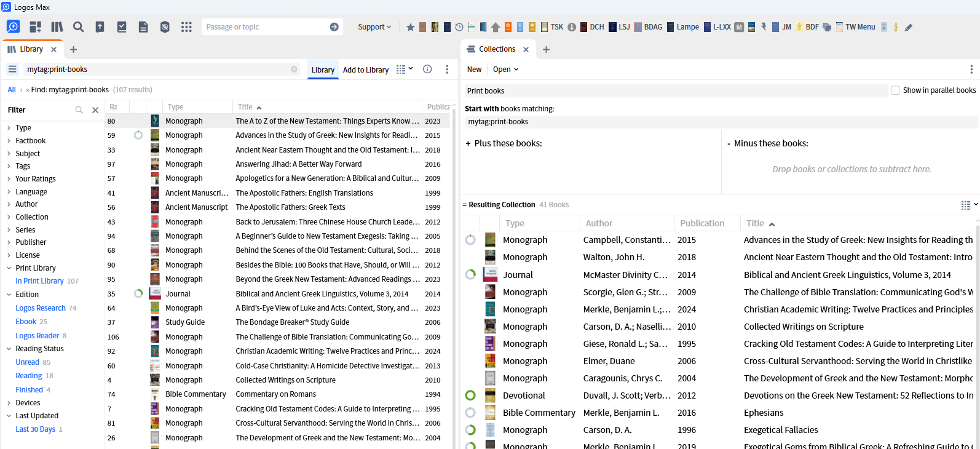
Task: Select the Library view tab
Action: [323, 70]
